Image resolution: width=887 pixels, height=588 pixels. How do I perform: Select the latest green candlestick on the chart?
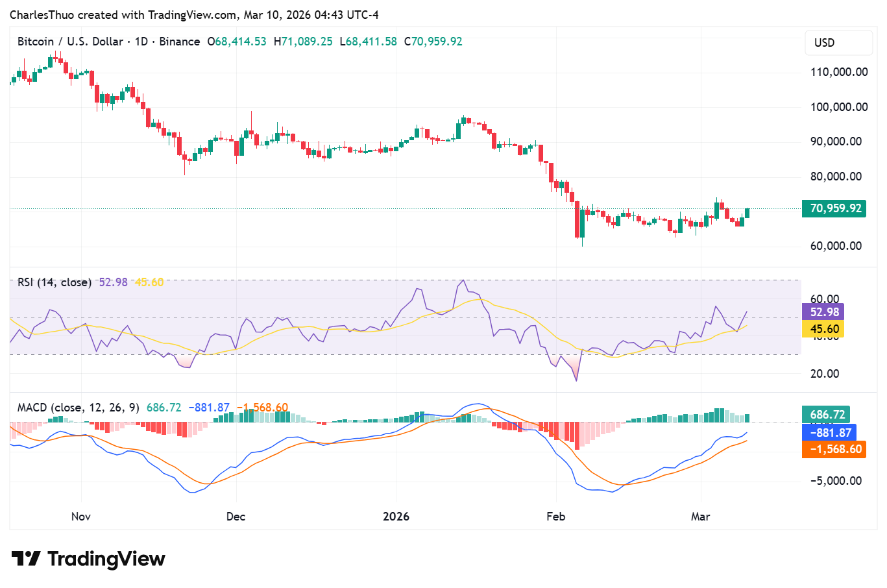pos(746,214)
